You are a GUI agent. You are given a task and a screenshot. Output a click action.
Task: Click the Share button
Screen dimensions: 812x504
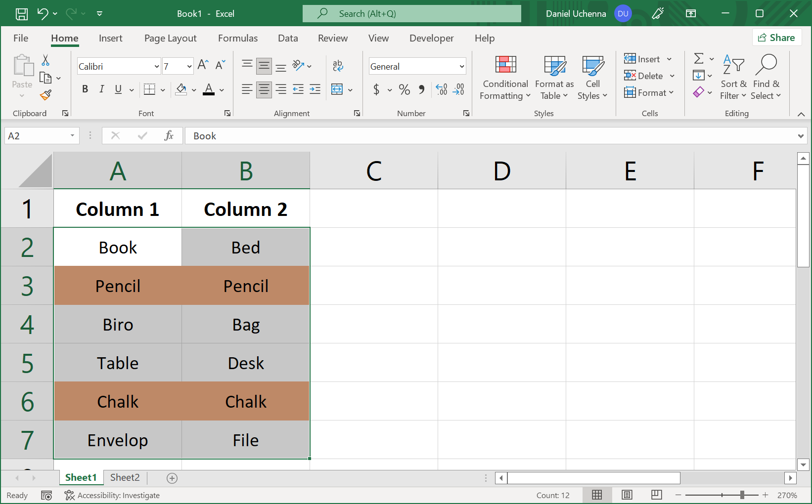(x=777, y=37)
